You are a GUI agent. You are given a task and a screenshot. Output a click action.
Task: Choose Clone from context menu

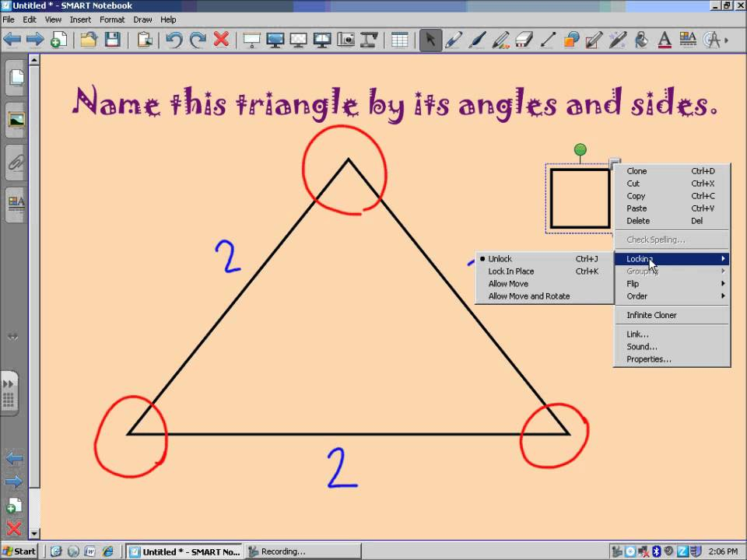[672, 171]
